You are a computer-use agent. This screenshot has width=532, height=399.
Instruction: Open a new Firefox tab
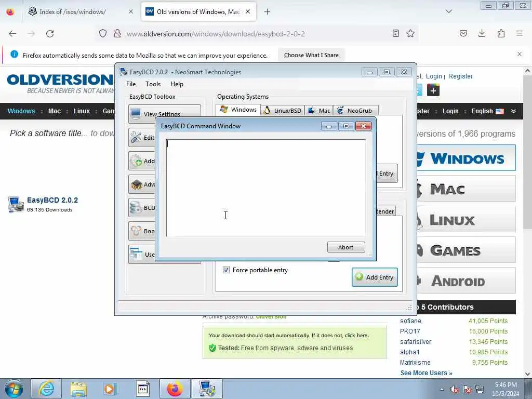pos(268,12)
